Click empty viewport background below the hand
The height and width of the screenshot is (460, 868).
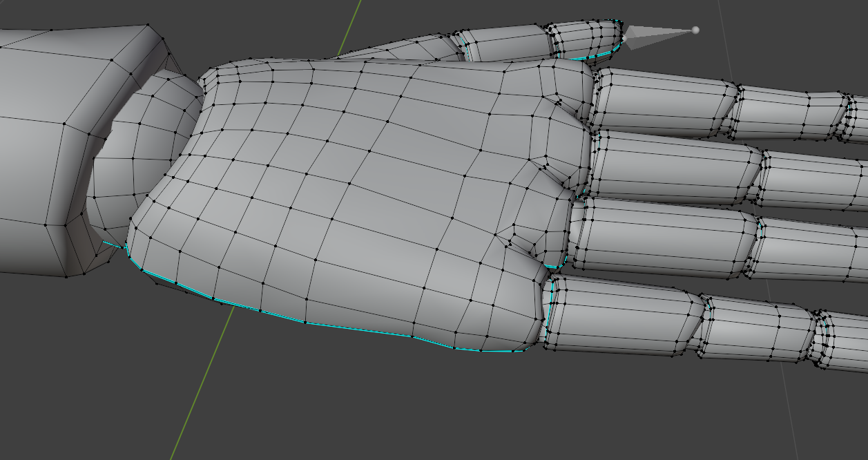click(x=483, y=414)
